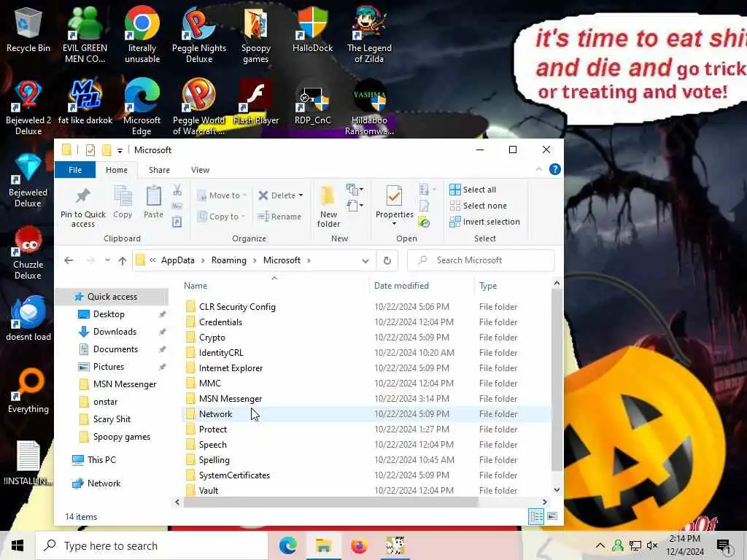747x560 pixels.
Task: Sort by the Date modified column
Action: click(401, 286)
